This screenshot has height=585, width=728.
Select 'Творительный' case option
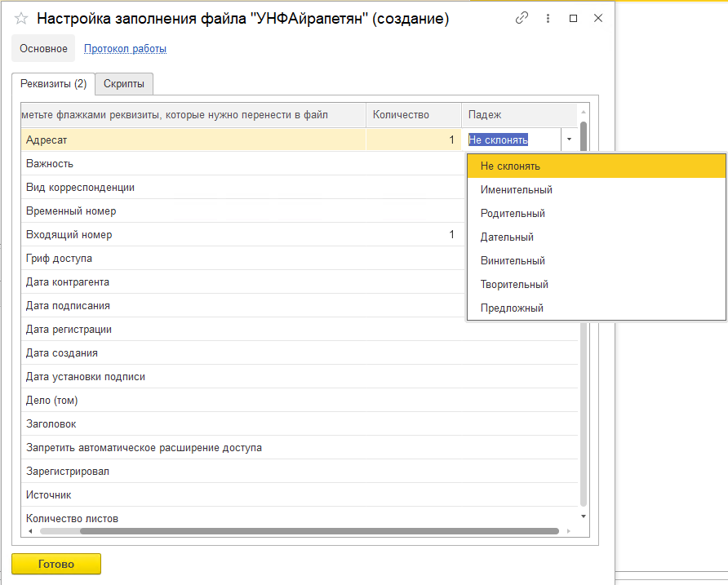[514, 285]
